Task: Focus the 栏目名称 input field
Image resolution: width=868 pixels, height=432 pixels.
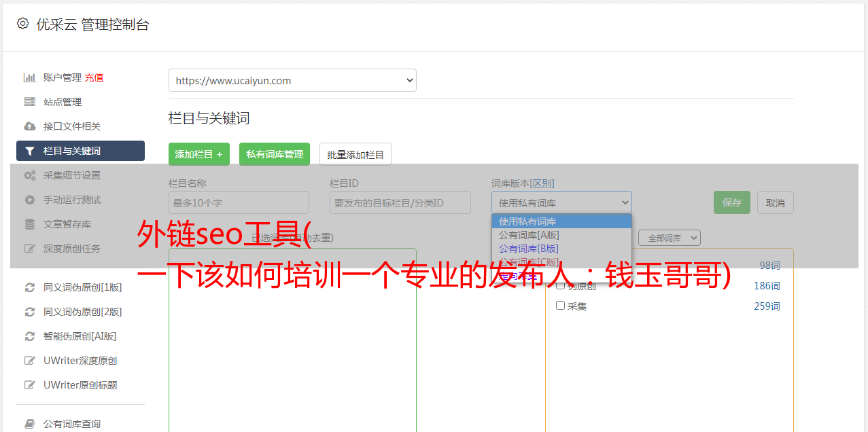Action: click(x=239, y=202)
